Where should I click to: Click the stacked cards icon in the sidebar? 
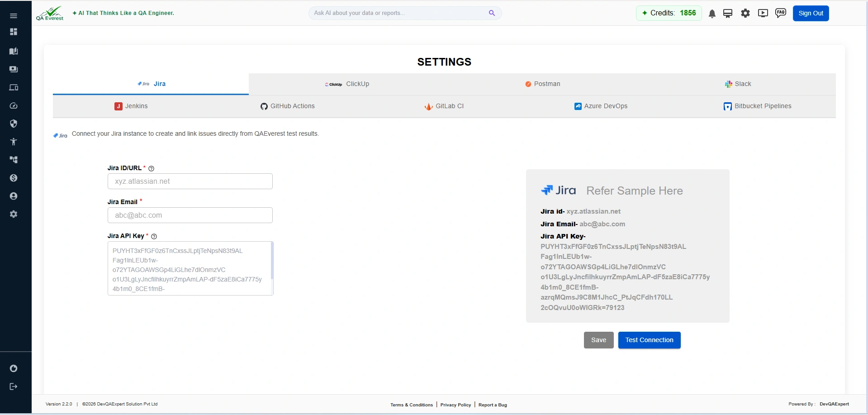[14, 69]
